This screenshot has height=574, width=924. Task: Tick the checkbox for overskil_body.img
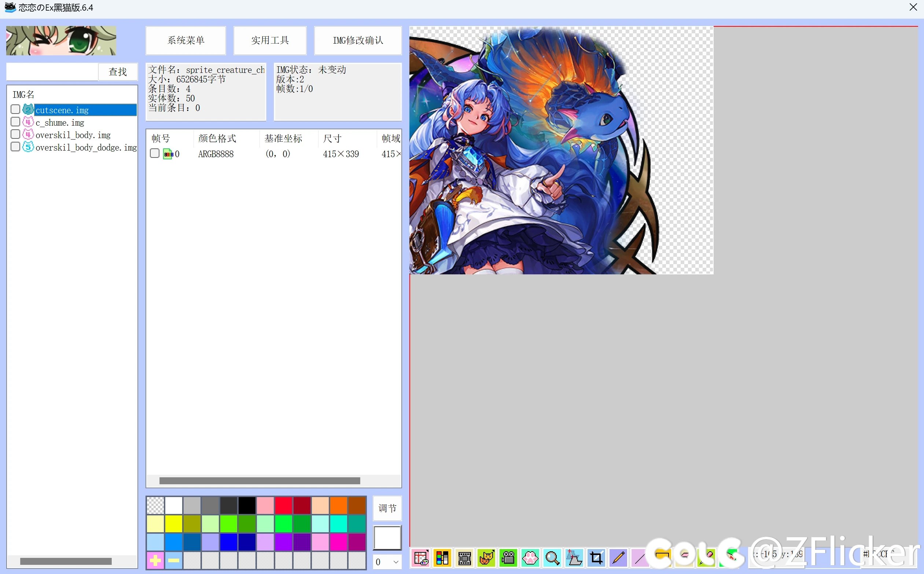coord(15,134)
